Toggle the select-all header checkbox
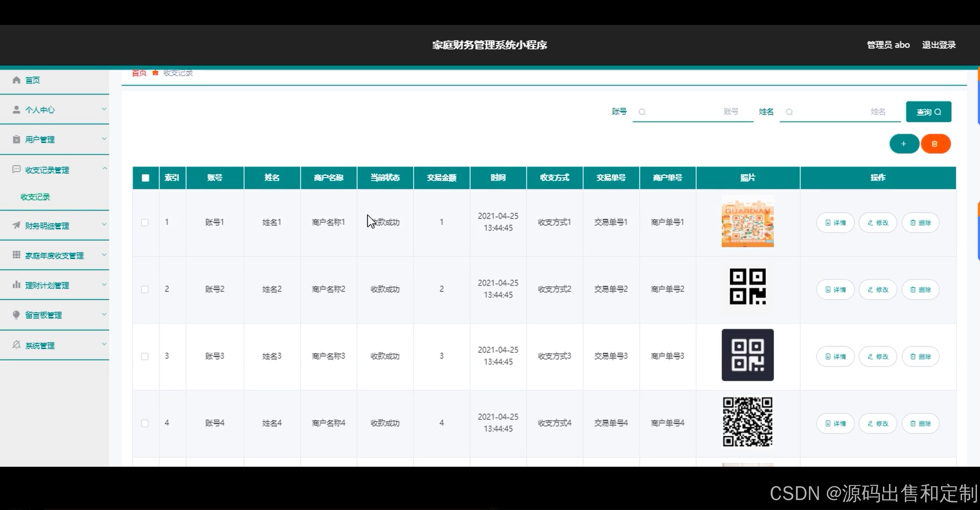 point(145,178)
